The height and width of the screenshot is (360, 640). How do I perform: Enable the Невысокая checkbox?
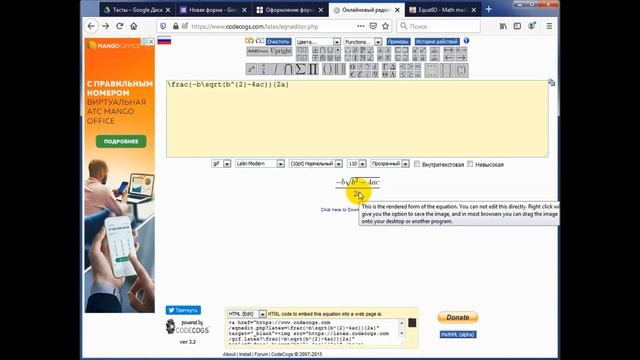[x=470, y=164]
